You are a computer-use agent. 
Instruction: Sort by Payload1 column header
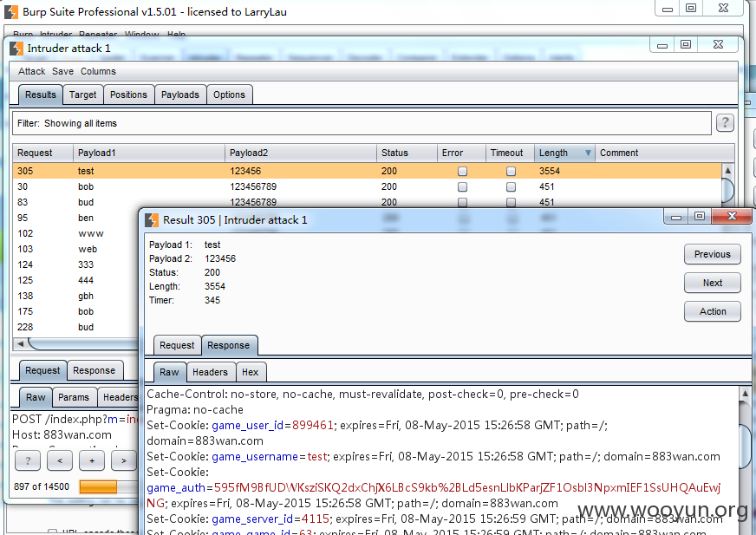tap(149, 153)
